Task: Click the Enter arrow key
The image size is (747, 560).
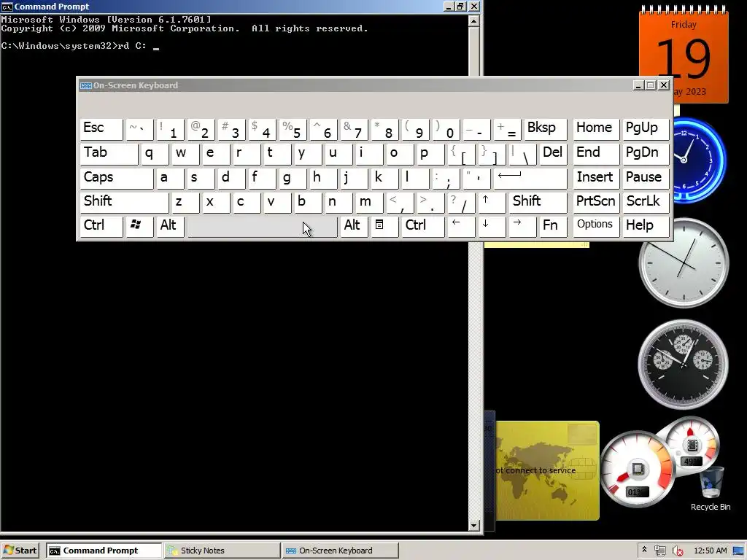Action: (530, 178)
